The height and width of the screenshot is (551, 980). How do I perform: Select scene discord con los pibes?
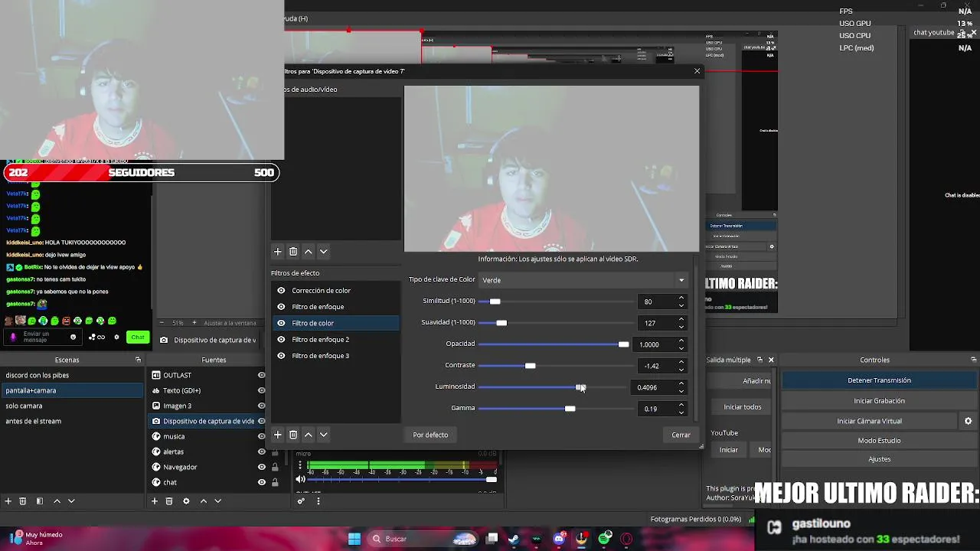coord(72,375)
